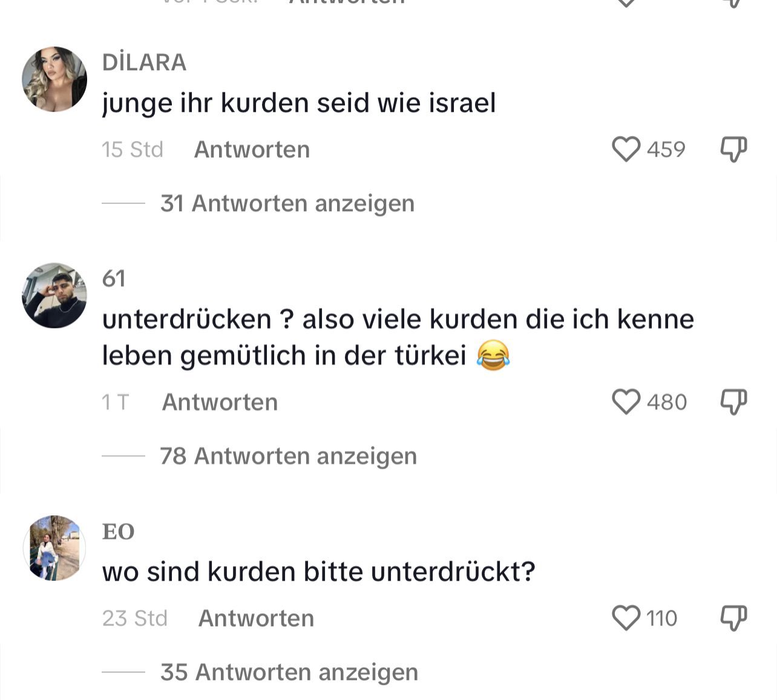
Task: Reply to DİLARA's comment via Antworten
Action: [x=252, y=149]
